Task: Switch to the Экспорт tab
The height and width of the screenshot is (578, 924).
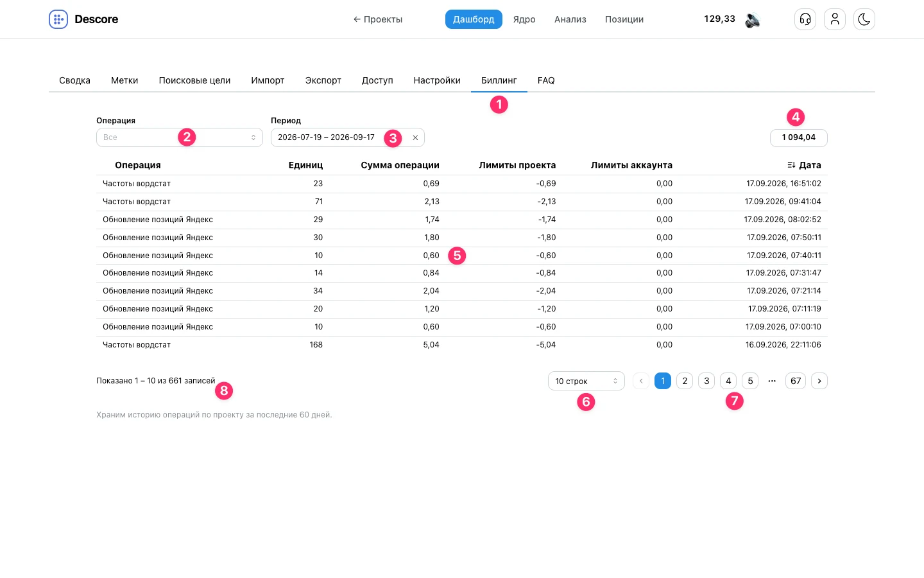Action: click(323, 80)
